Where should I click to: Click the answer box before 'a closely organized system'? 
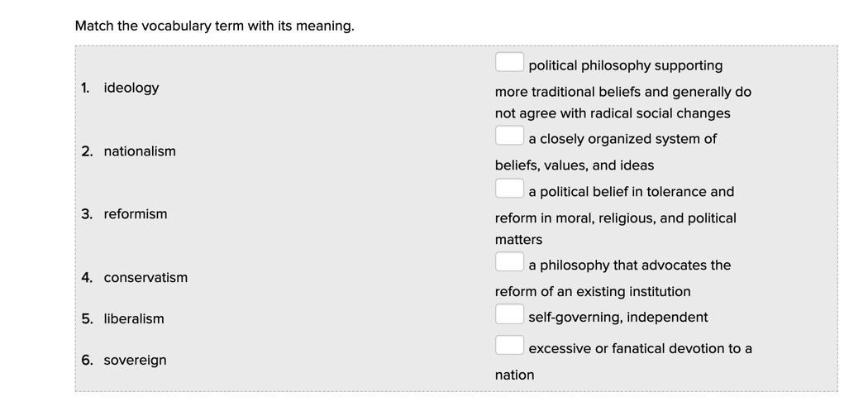point(509,136)
